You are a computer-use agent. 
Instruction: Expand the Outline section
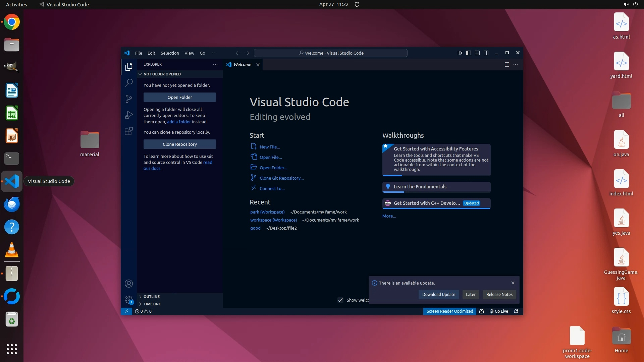pyautogui.click(x=152, y=297)
